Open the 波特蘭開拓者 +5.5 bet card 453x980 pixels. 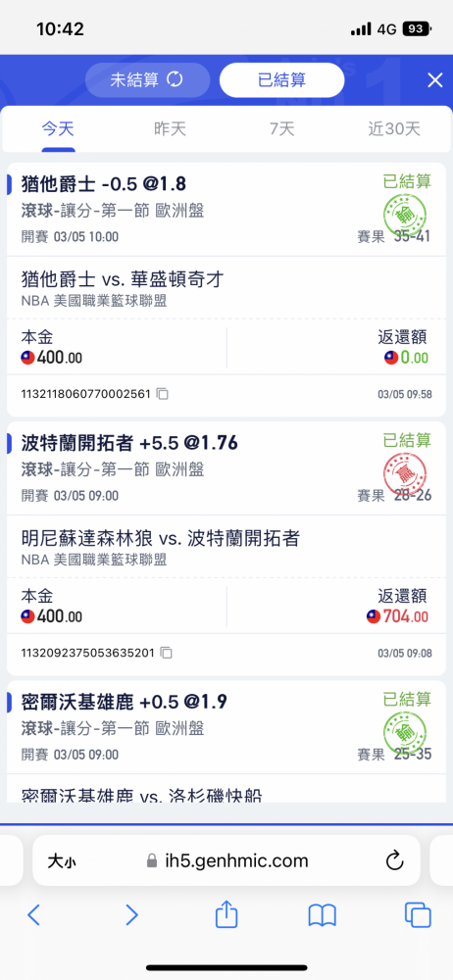coord(226,548)
